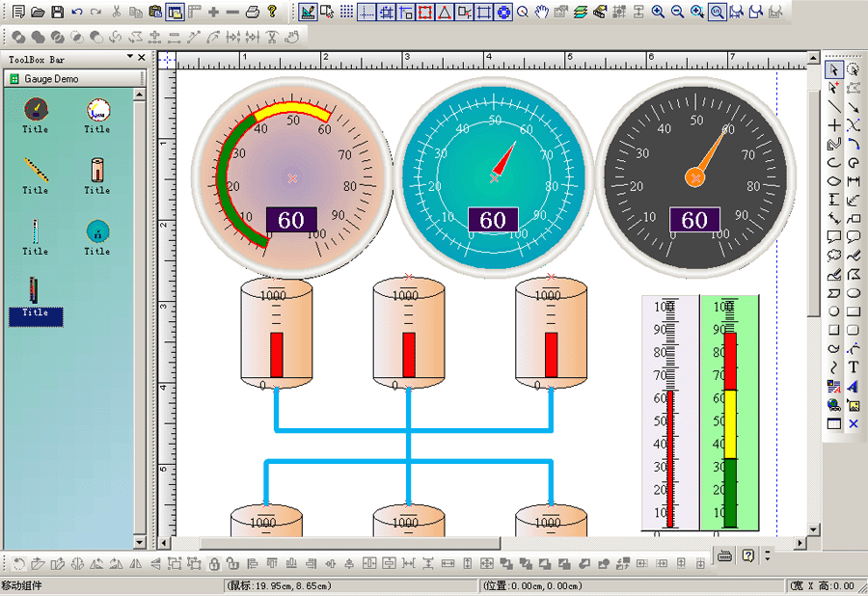This screenshot has width=868, height=596.
Task: Close the ToolBox Bar panel
Action: (142, 59)
